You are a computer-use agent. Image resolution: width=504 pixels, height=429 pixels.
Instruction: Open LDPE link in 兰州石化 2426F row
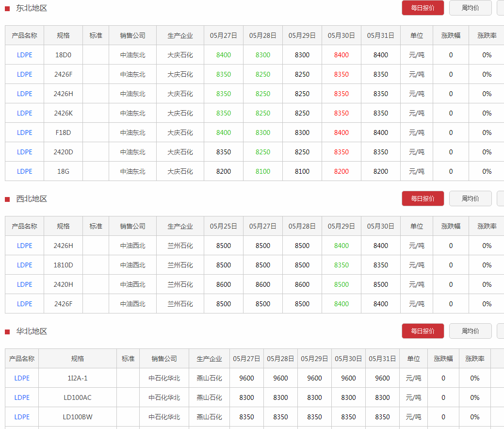coord(24,304)
